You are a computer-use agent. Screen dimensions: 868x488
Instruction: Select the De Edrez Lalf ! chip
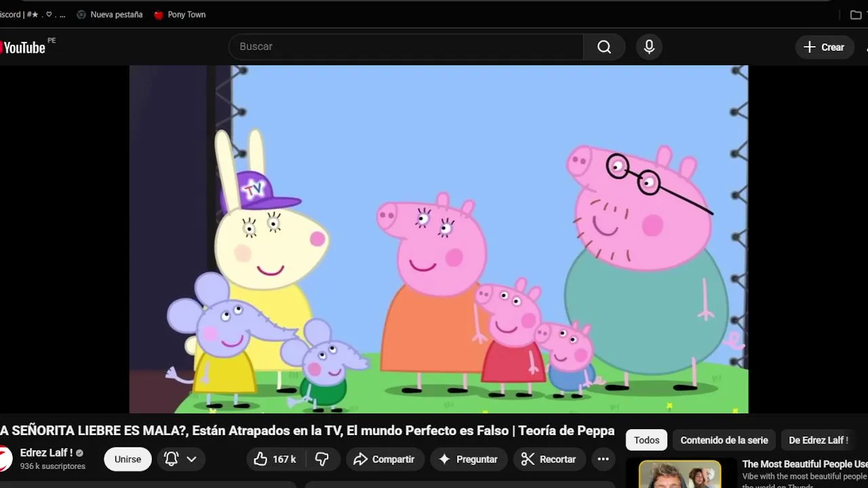coord(818,440)
